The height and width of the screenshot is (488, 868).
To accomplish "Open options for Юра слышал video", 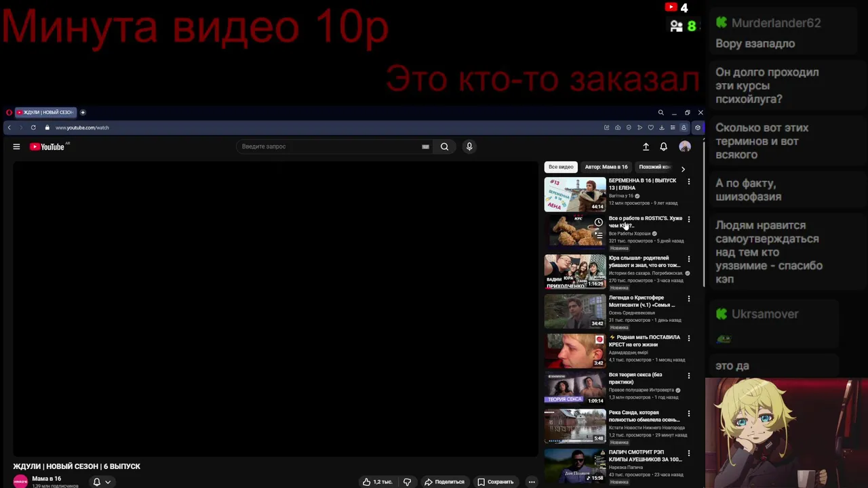I will coord(688,259).
